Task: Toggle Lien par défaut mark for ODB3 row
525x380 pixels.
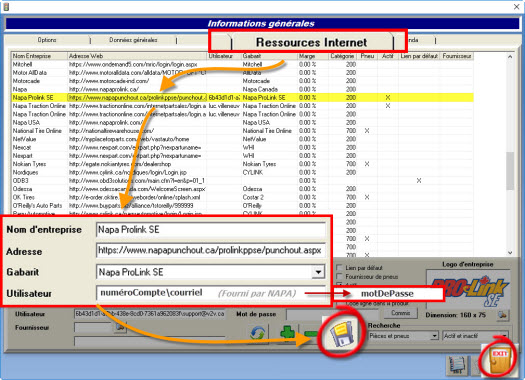Action: click(x=419, y=180)
